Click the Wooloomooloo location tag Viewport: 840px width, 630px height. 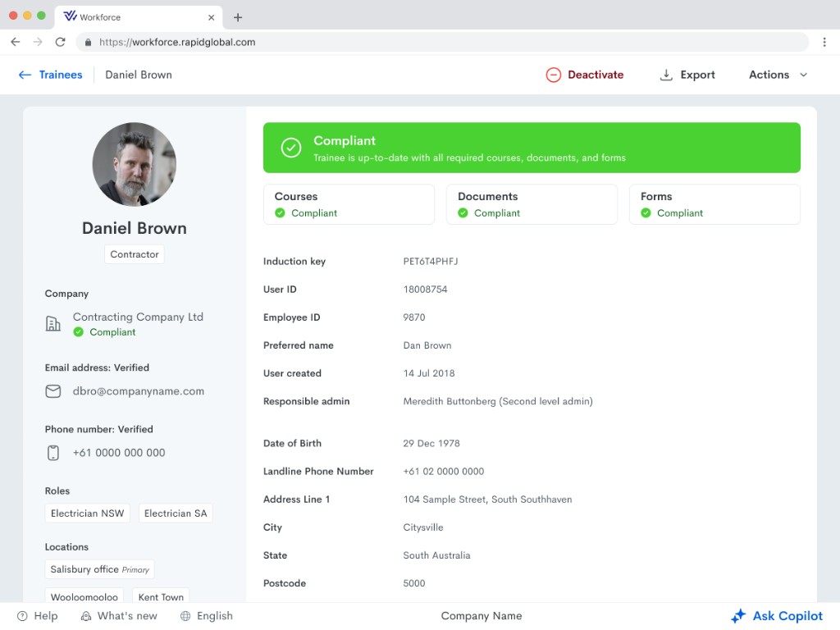click(84, 596)
